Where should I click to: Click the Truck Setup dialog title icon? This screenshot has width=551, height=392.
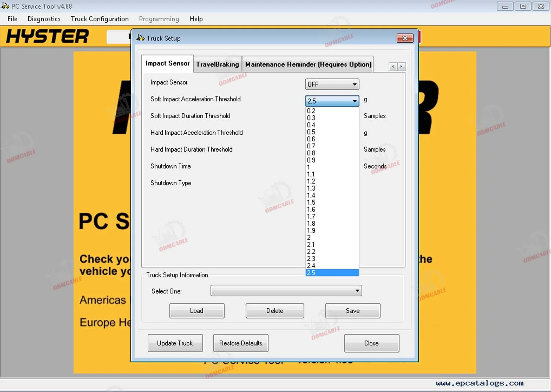click(140, 38)
